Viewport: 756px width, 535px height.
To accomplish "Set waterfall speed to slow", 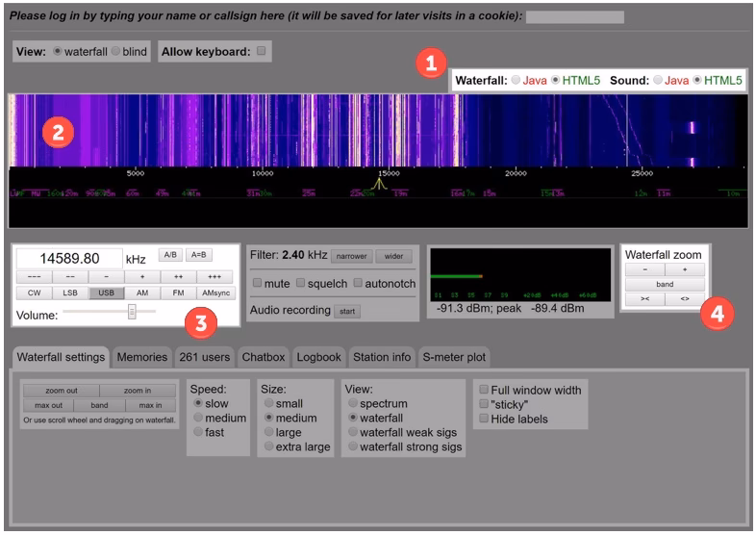I will 198,403.
